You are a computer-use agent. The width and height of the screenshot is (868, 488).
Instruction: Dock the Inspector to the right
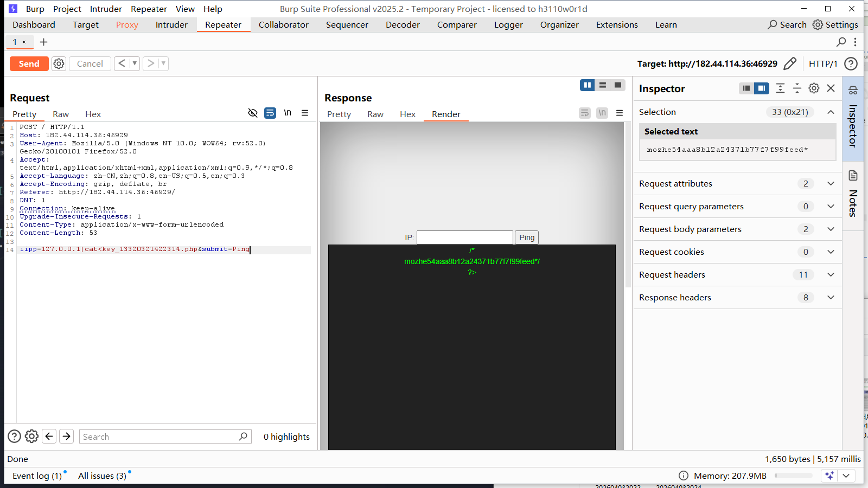pyautogui.click(x=762, y=88)
